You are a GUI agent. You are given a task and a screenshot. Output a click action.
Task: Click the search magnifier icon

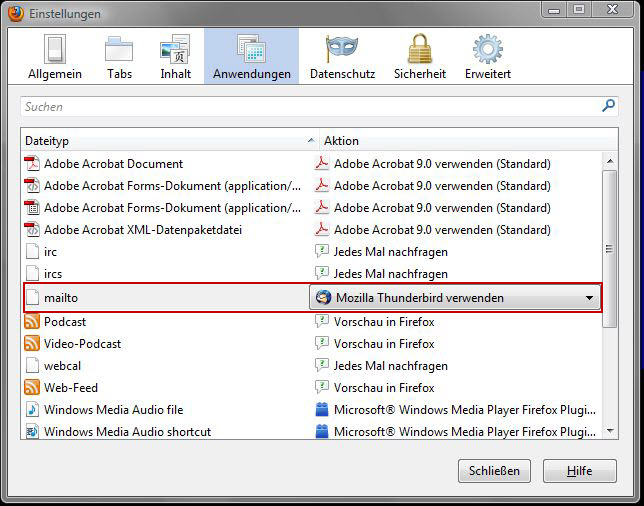pos(608,106)
